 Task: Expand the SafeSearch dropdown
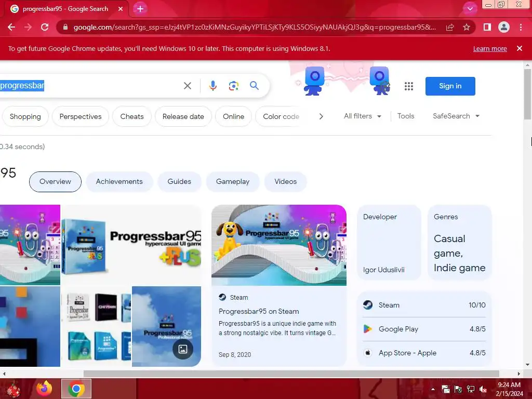click(456, 116)
